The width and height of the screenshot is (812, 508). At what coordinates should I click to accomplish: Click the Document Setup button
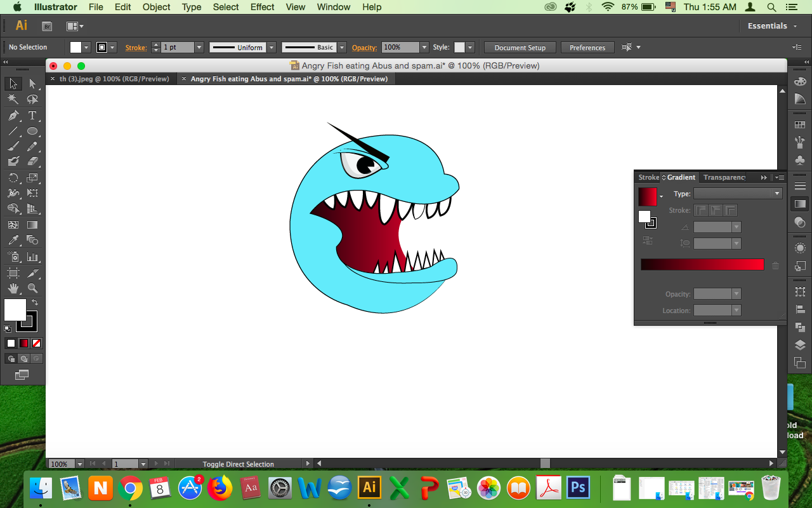click(520, 48)
